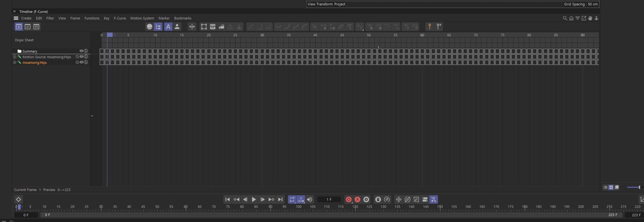
Task: Click the open-in-new-window icon
Action: click(x=584, y=18)
